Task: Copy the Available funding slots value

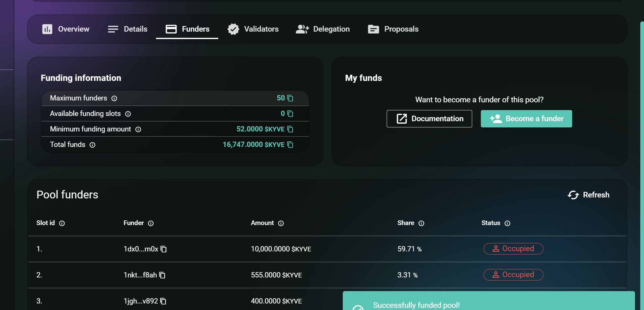Action: 290,114
